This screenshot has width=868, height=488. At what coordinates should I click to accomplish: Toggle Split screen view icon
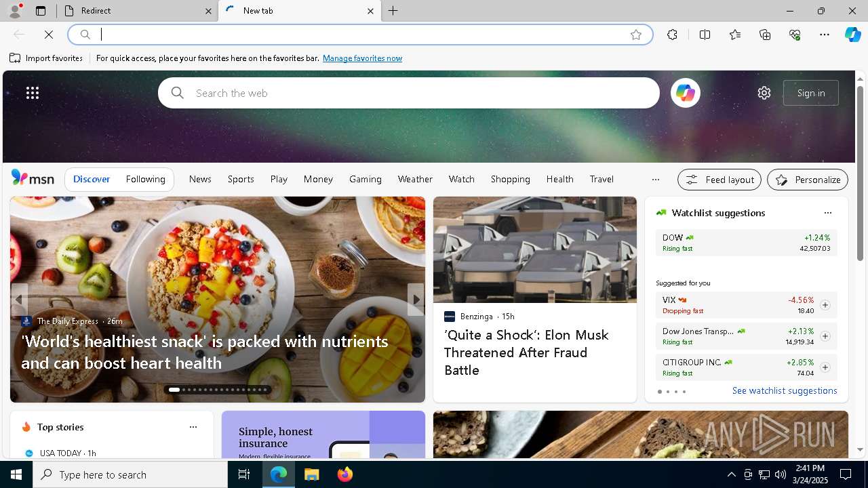tap(705, 35)
